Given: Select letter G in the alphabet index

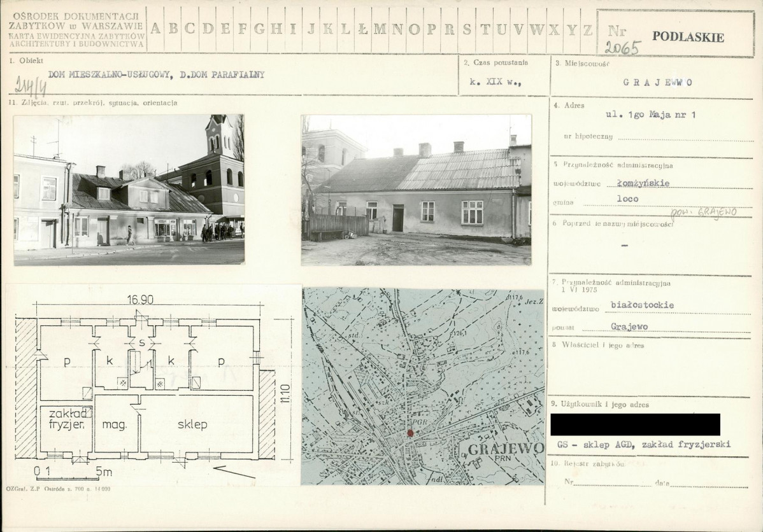Looking at the screenshot, I should point(260,29).
